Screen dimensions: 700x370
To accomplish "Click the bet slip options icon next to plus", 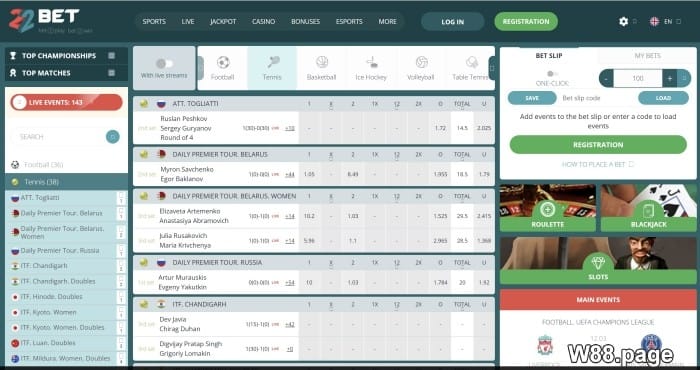I will pyautogui.click(x=684, y=79).
